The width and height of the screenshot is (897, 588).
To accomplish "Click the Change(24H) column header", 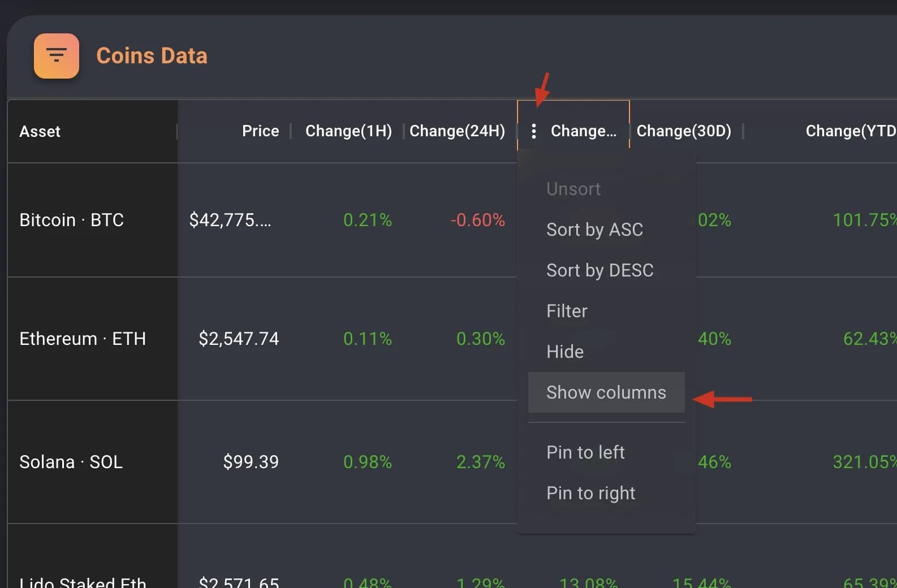I will (457, 131).
